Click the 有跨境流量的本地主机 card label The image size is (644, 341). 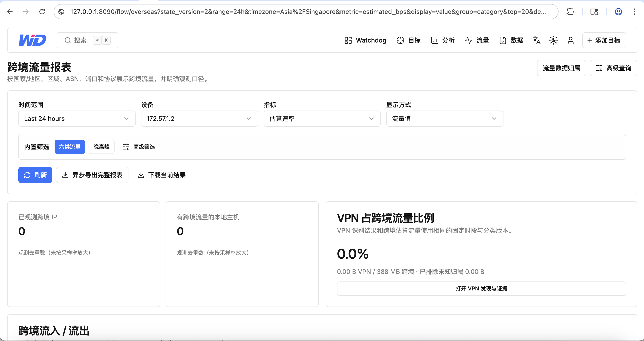[x=208, y=217]
